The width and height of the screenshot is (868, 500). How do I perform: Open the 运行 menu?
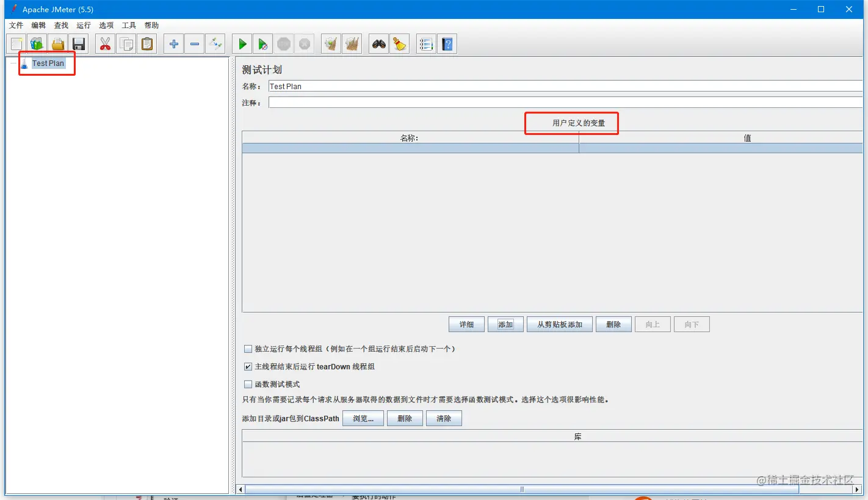pos(84,26)
